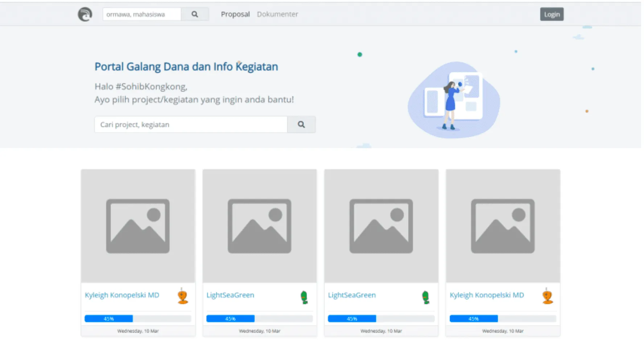Image resolution: width=644 pixels, height=362 pixels.
Task: Select the image placeholder of the first project card
Action: click(x=138, y=226)
